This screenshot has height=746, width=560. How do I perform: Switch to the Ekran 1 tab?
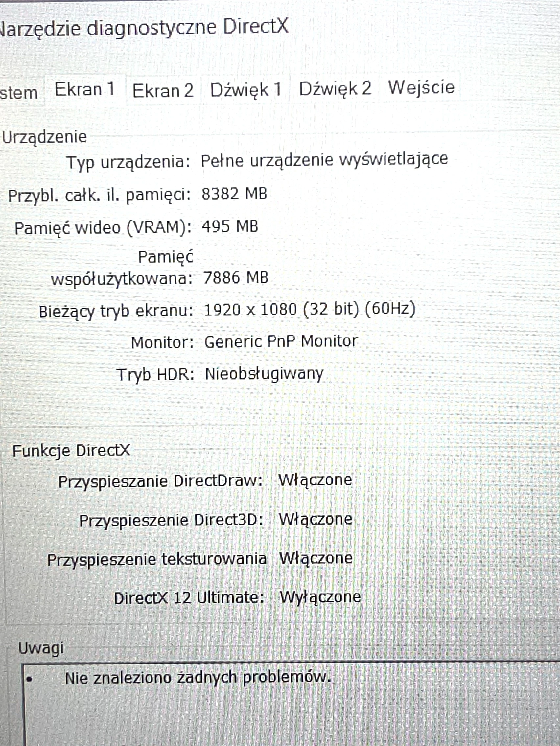click(84, 90)
